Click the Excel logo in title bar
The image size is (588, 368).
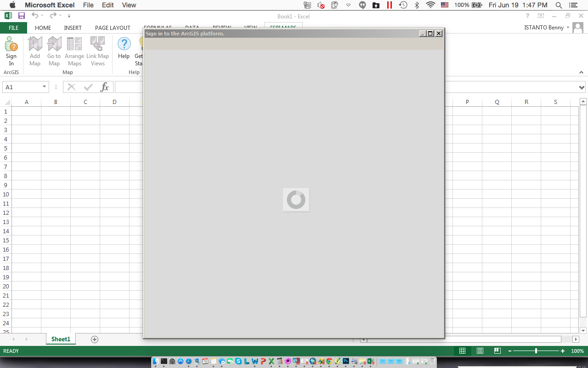[x=8, y=16]
